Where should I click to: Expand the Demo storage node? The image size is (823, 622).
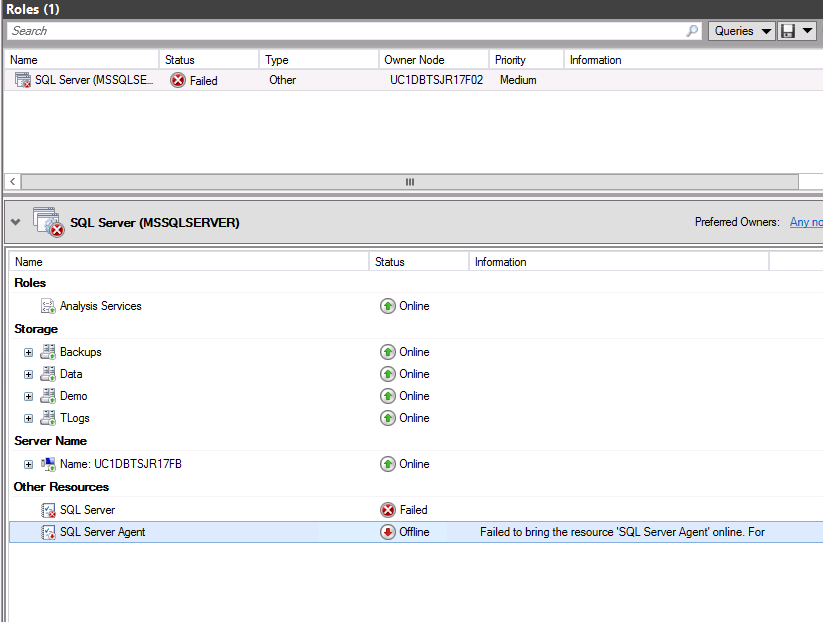pos(28,396)
